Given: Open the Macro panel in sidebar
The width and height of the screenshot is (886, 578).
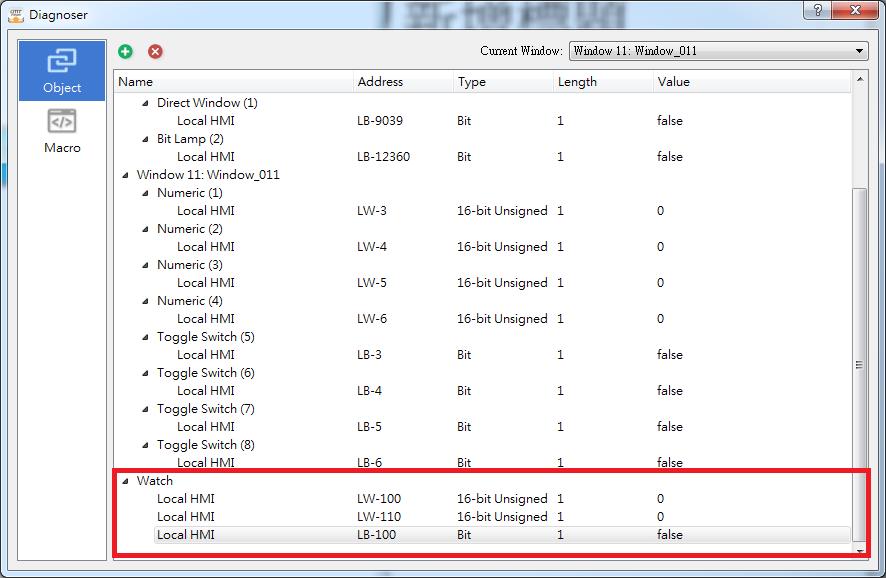Looking at the screenshot, I should point(62,131).
